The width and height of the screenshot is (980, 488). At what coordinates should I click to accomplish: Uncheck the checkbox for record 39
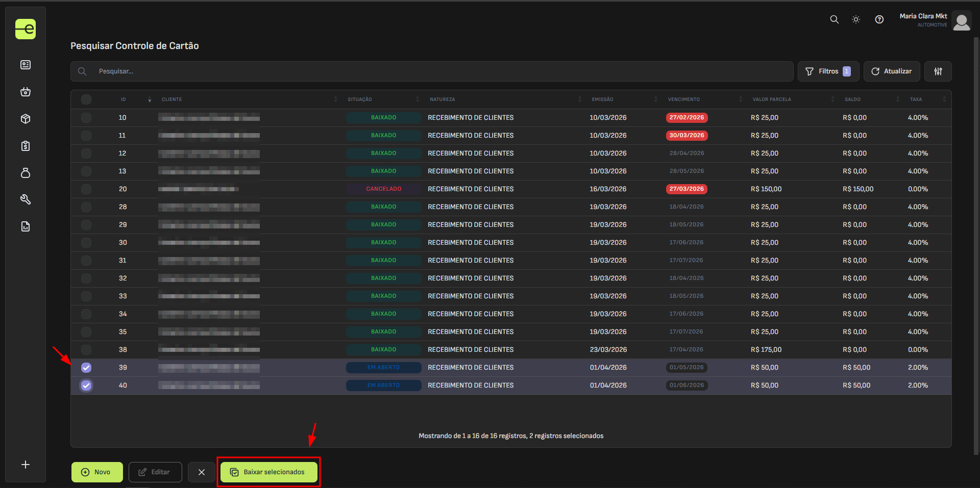86,368
